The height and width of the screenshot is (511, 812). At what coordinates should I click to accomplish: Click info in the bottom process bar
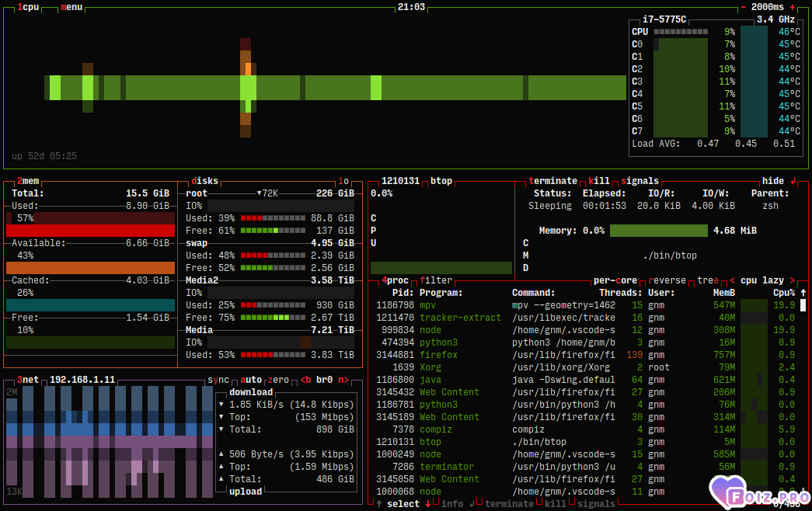click(x=452, y=504)
